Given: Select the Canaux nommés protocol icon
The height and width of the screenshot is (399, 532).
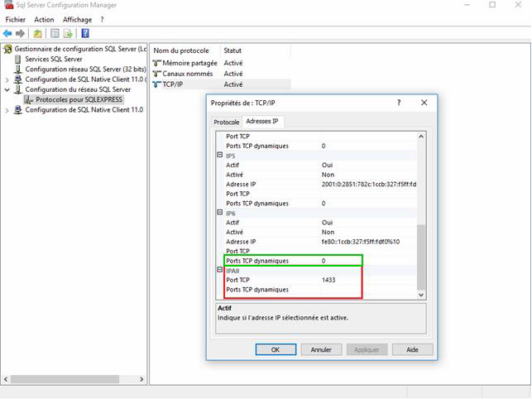Looking at the screenshot, I should click(x=157, y=74).
